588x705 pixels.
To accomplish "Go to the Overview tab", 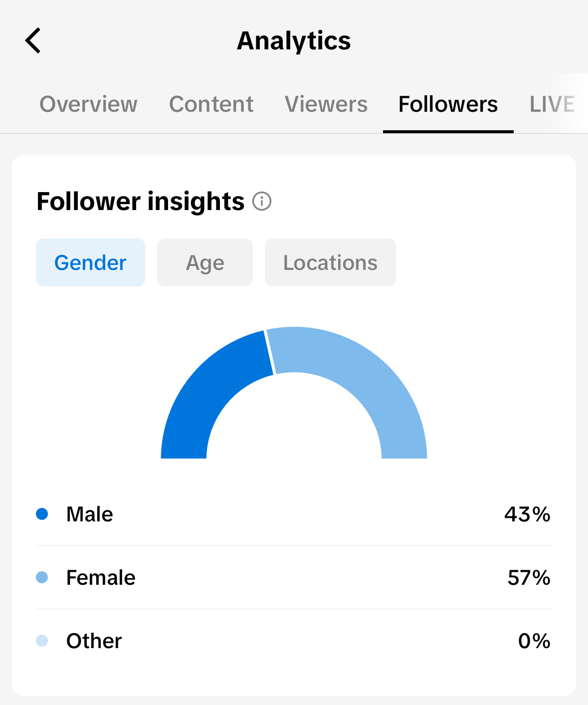I will click(88, 104).
